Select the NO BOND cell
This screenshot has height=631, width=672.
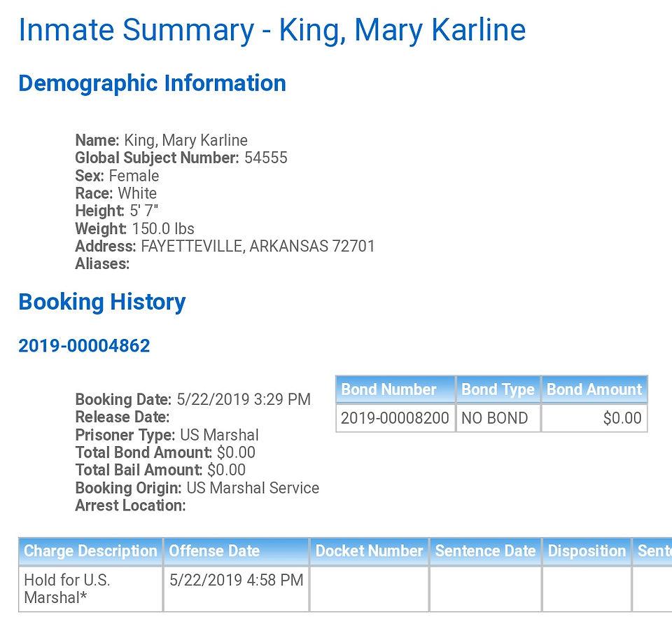(x=498, y=418)
